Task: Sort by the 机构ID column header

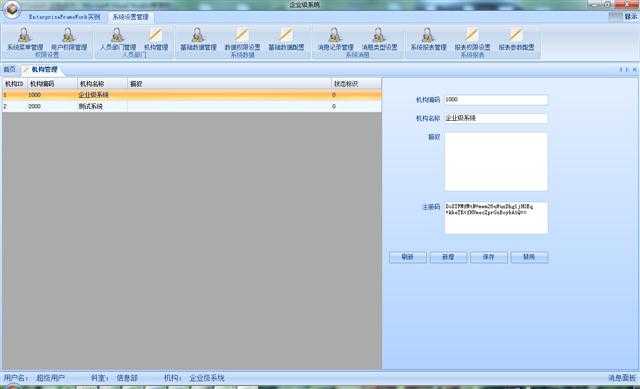Action: click(14, 84)
